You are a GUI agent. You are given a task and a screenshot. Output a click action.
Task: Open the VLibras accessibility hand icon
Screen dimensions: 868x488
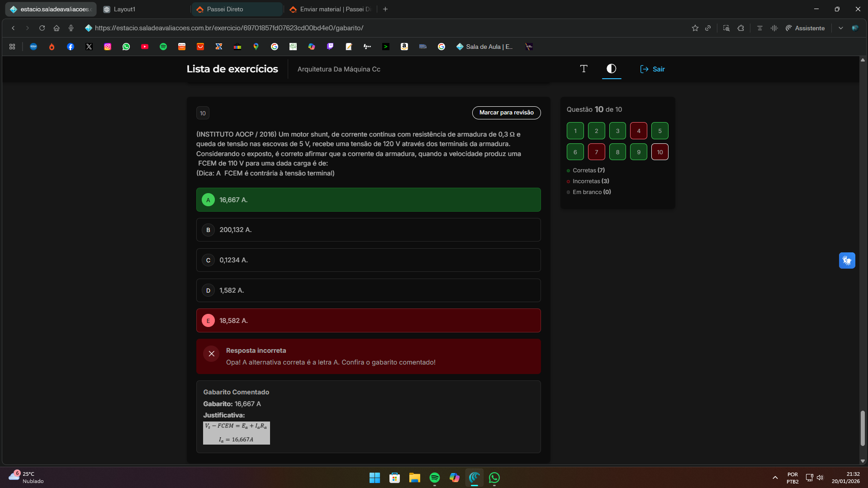tap(847, 261)
